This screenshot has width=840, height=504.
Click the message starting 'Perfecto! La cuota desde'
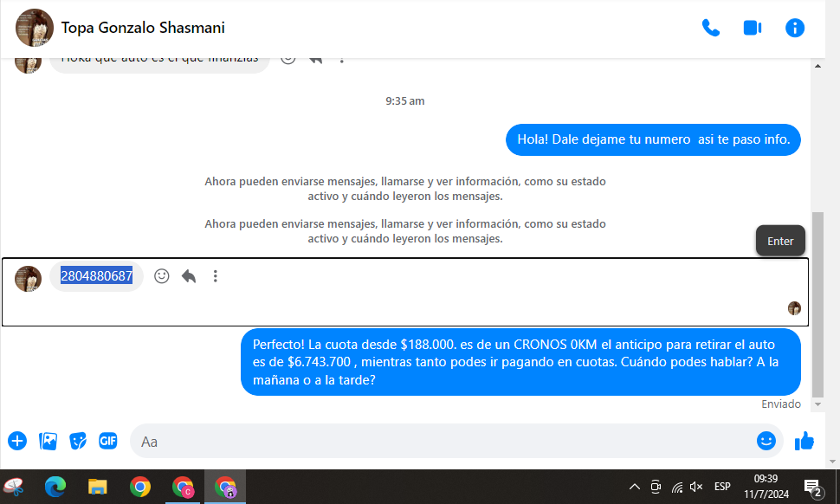520,362
